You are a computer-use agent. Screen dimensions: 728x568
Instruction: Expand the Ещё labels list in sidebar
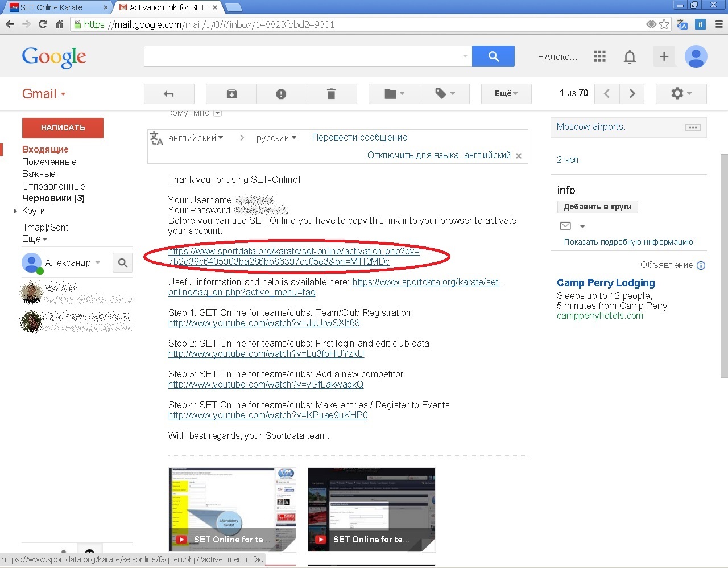pos(35,238)
